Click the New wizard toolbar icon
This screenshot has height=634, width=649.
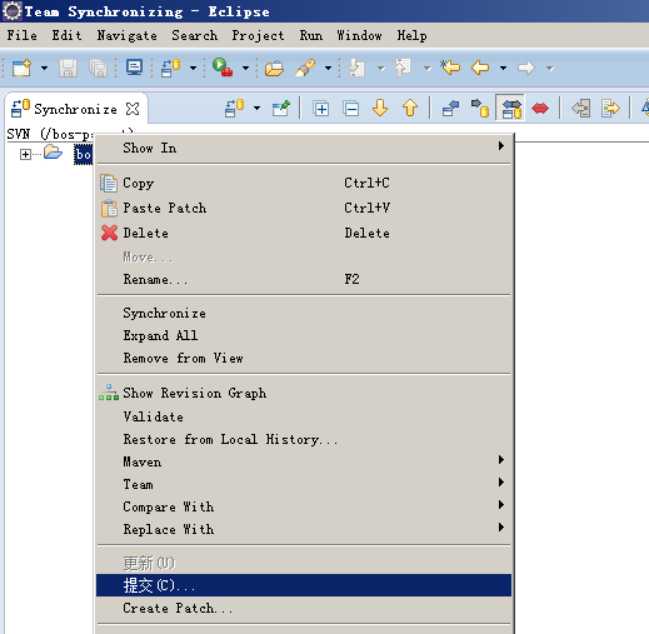[x=22, y=67]
